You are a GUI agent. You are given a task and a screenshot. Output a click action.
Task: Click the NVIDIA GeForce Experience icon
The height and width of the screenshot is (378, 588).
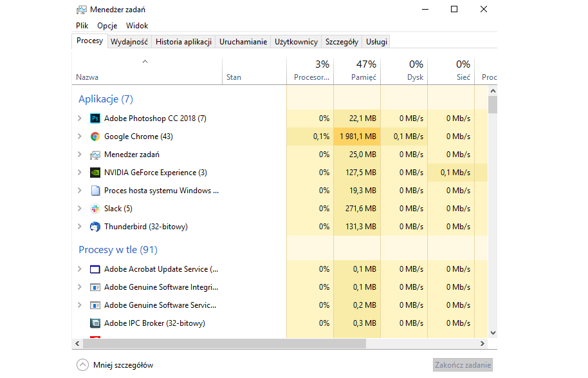pos(95,173)
